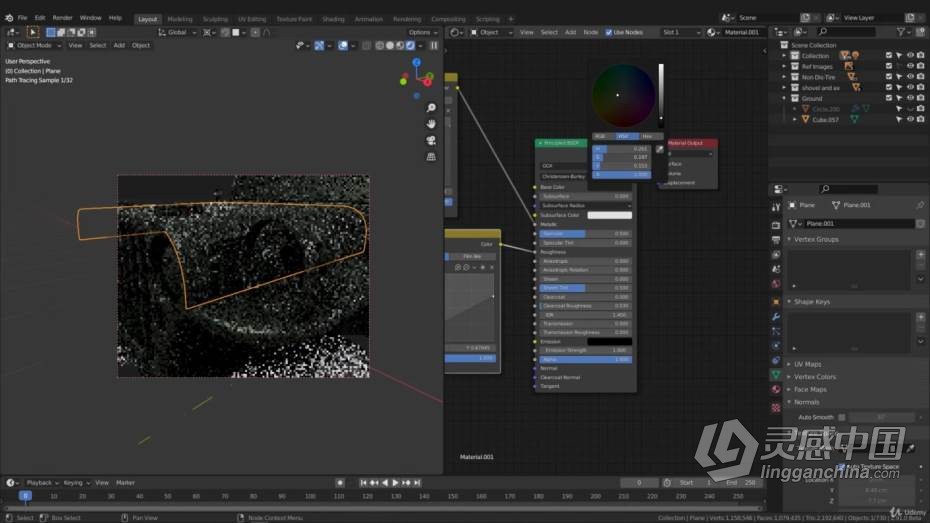Viewport: 930px width, 523px height.
Task: Select the viewport zoom magnifier icon
Action: (x=431, y=107)
